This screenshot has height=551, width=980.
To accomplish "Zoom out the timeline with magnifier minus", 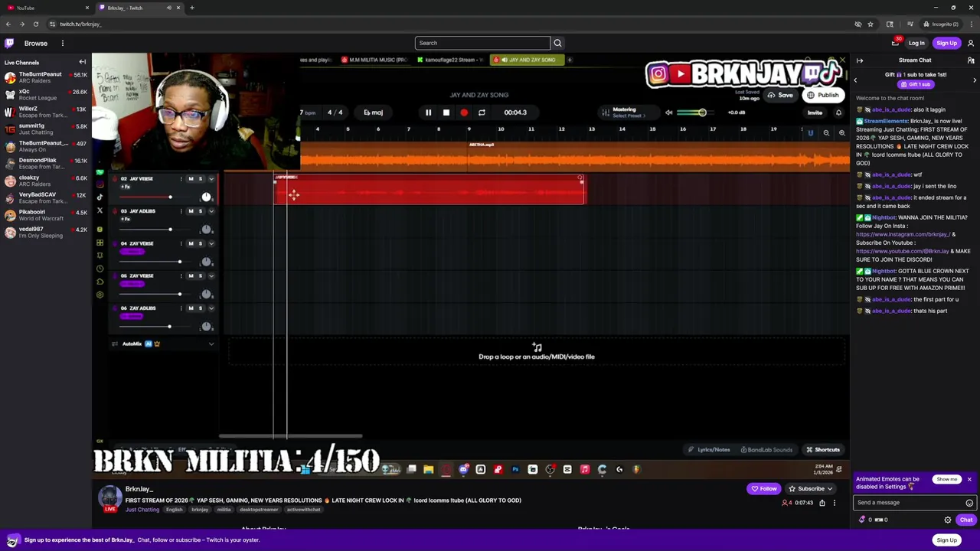I will coord(826,133).
